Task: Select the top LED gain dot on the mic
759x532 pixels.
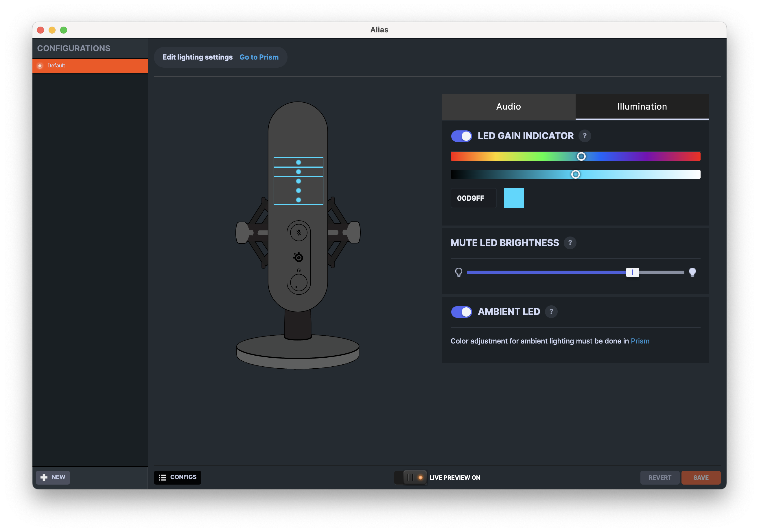Action: 299,162
